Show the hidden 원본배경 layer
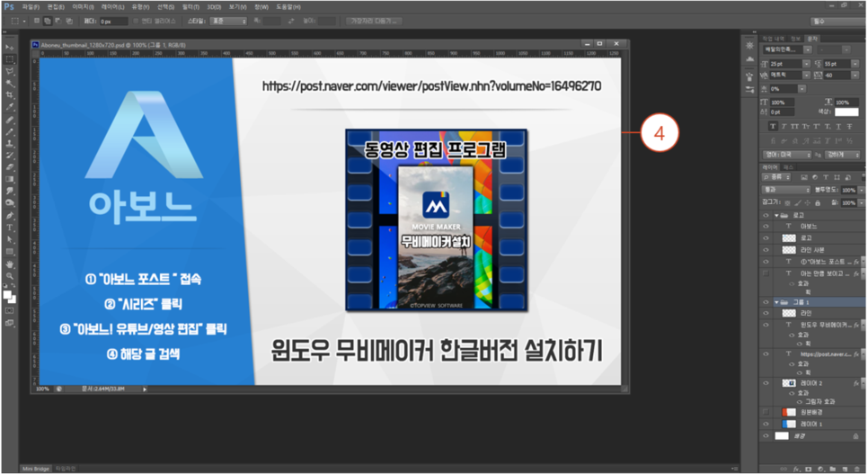The width and height of the screenshot is (868, 474). click(766, 412)
